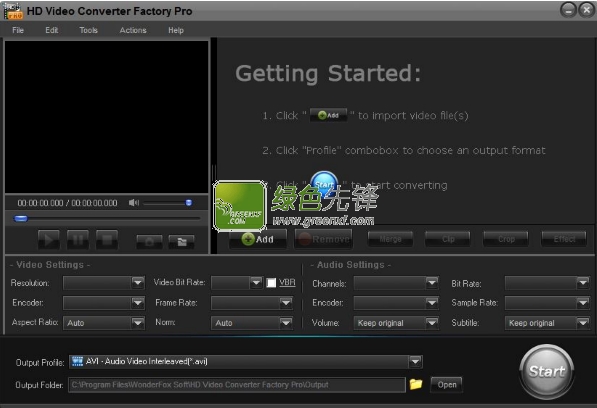
Task: Click the Clip button
Action: click(448, 239)
